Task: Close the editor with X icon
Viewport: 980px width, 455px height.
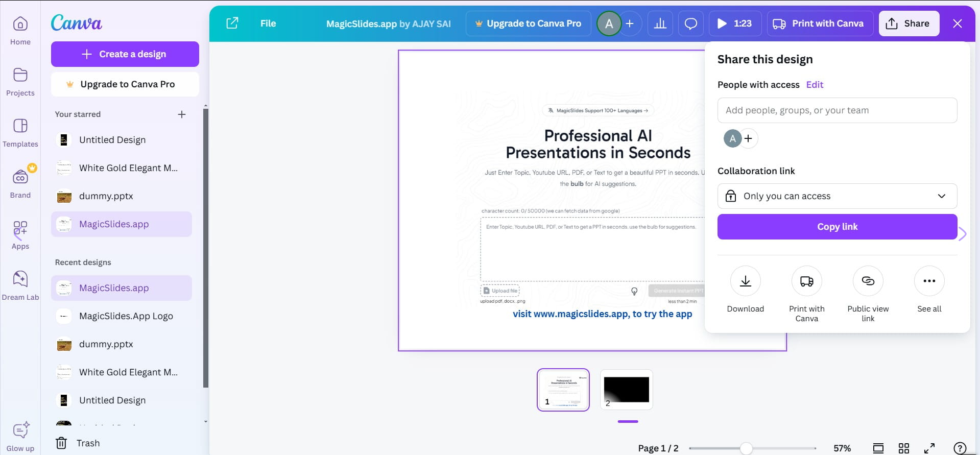Action: [x=958, y=23]
